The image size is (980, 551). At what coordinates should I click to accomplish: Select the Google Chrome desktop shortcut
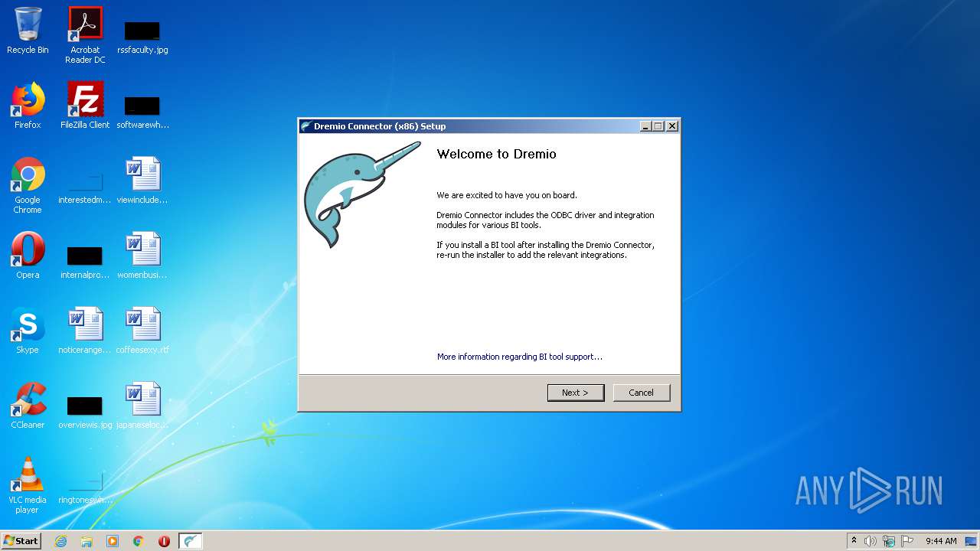28,185
